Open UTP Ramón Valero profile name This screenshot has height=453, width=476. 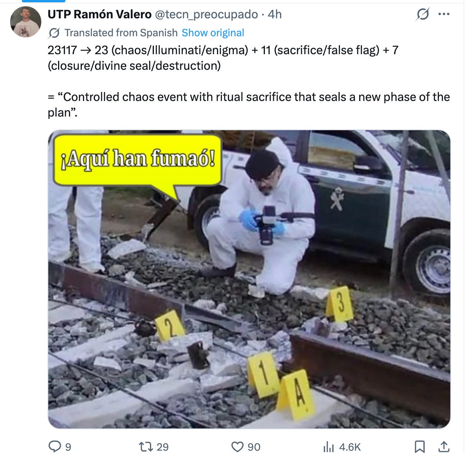pos(99,14)
